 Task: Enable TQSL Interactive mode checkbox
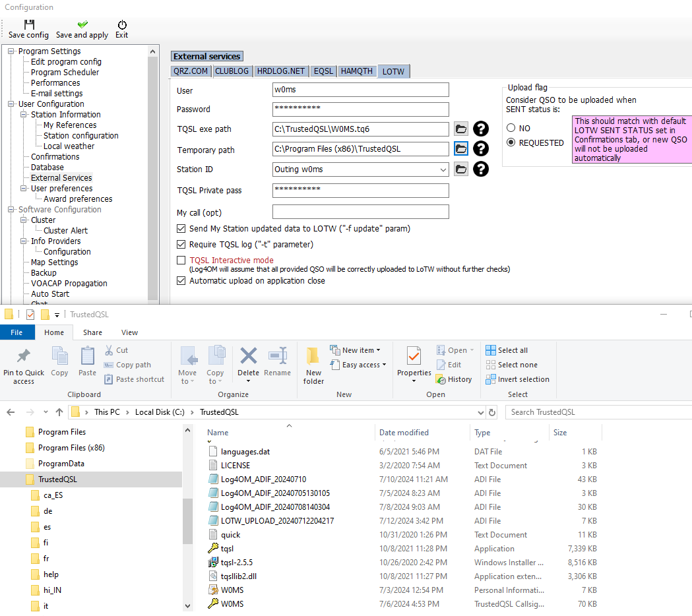181,261
